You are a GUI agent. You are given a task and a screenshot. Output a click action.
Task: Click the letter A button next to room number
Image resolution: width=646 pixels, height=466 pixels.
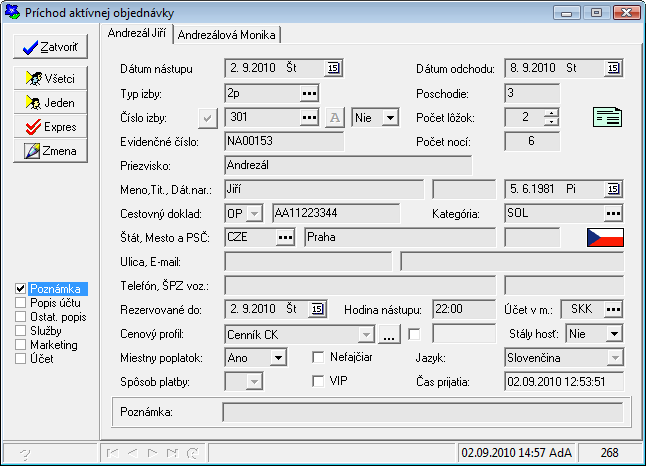click(x=335, y=118)
